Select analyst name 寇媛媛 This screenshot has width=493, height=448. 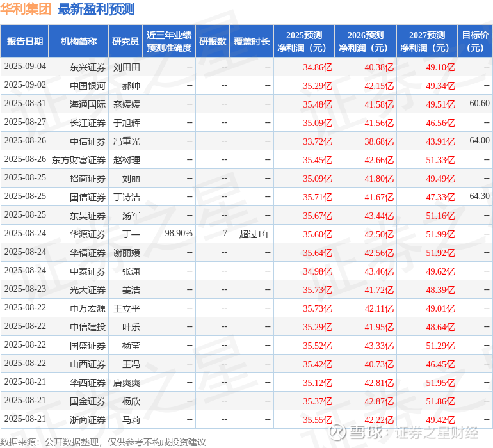(126, 104)
